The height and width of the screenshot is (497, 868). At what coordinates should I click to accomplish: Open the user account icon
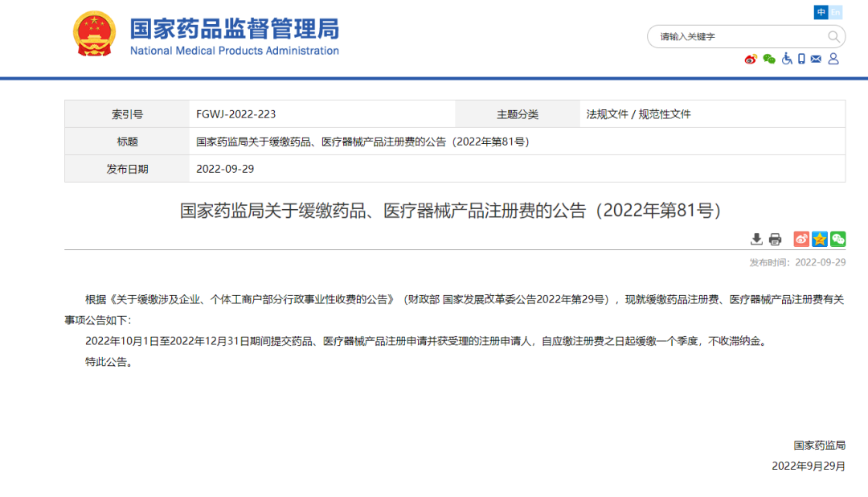833,59
